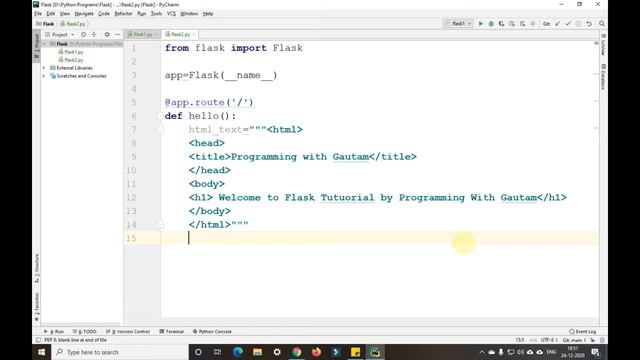Image resolution: width=640 pixels, height=360 pixels.
Task: Toggle the Structure tool window side tab
Action: point(36,268)
